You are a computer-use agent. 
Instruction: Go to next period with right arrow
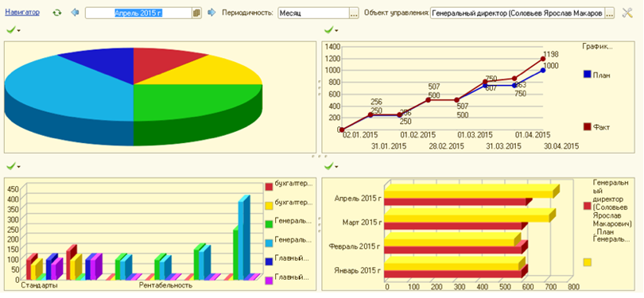point(211,13)
